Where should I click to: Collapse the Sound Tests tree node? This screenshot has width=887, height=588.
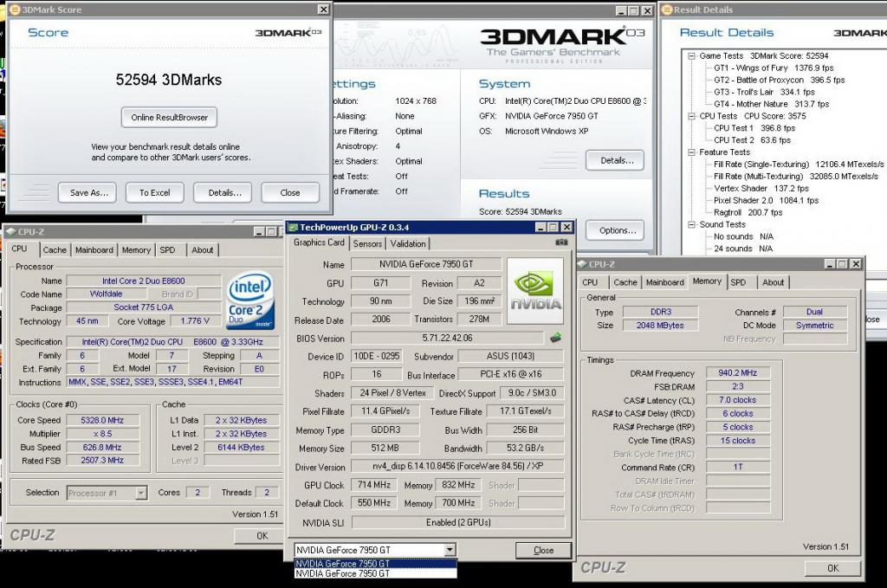coord(691,224)
